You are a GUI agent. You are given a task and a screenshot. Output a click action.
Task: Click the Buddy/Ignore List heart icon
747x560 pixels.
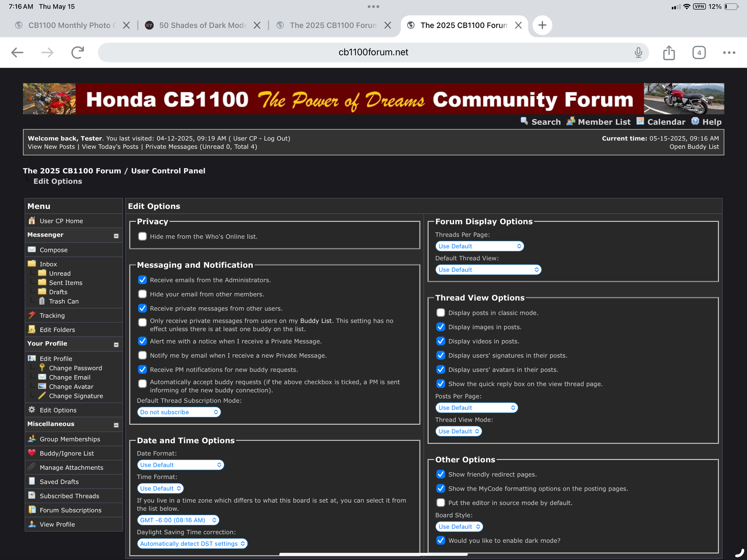click(32, 453)
